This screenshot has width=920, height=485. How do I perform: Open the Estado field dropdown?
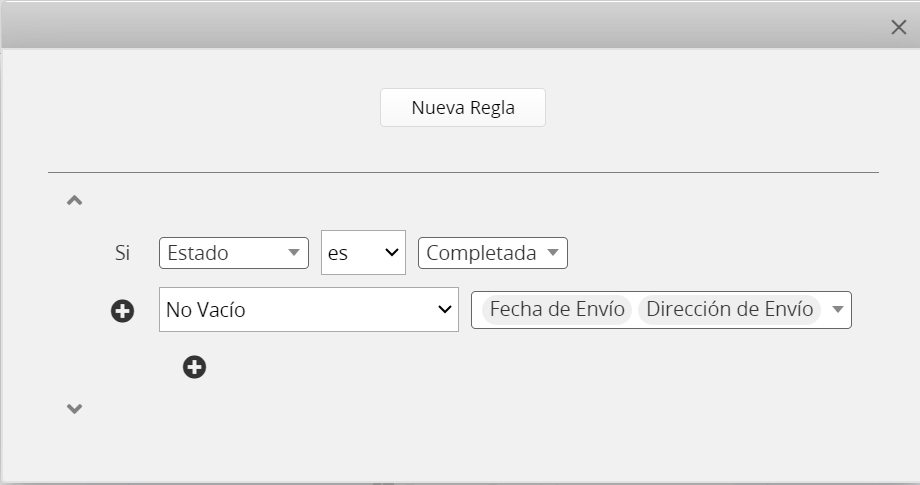[x=233, y=253]
